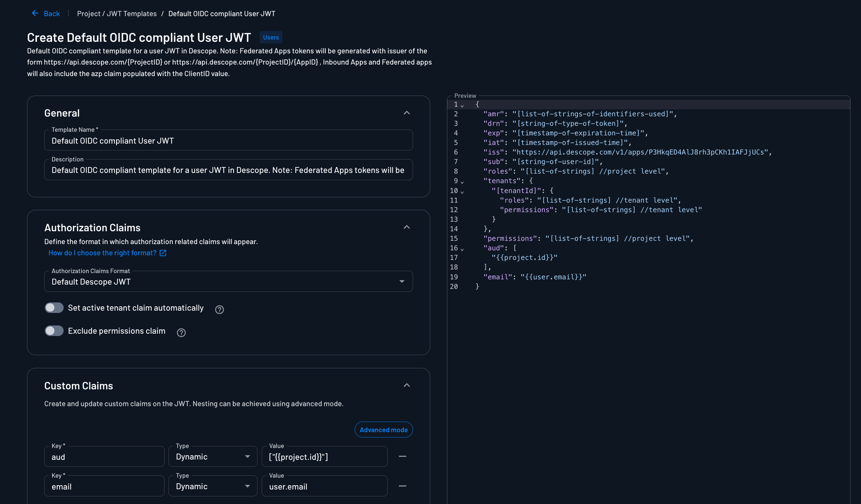861x504 pixels.
Task: Click the Back link text
Action: coord(52,14)
